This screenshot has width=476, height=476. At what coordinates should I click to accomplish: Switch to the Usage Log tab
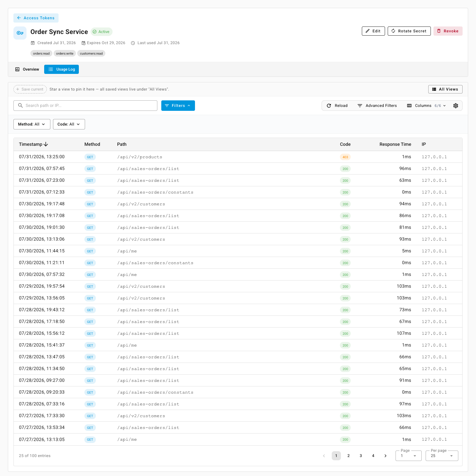[62, 69]
